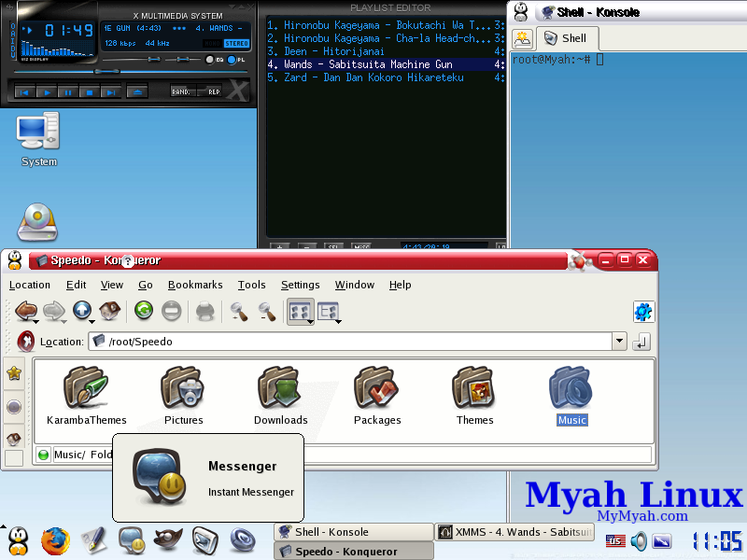The width and height of the screenshot is (747, 560).
Task: Click XMMS song position seek bar
Action: (x=131, y=72)
